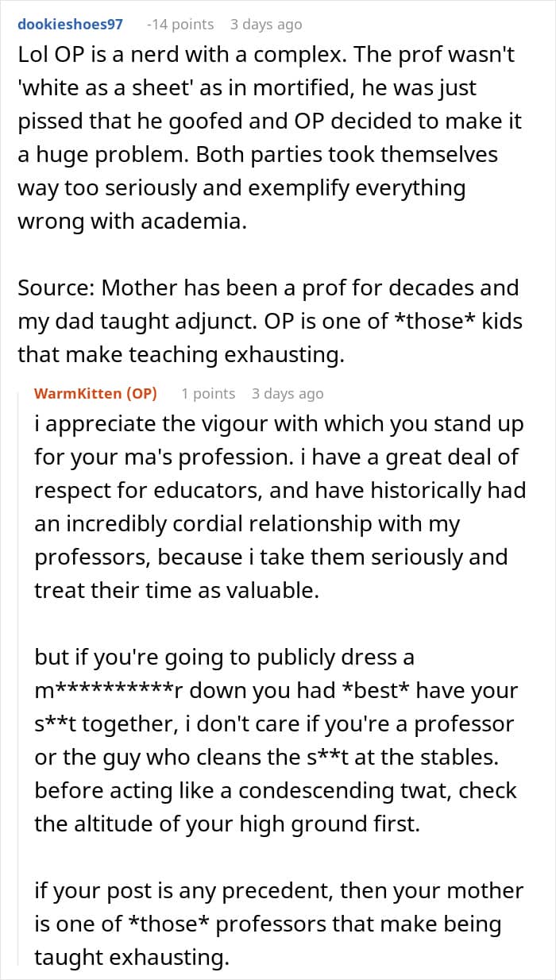Screen dimensions: 556x980
Task: Click dookieshoes97's comment timestamp '3 days ago'
Action: [266, 25]
